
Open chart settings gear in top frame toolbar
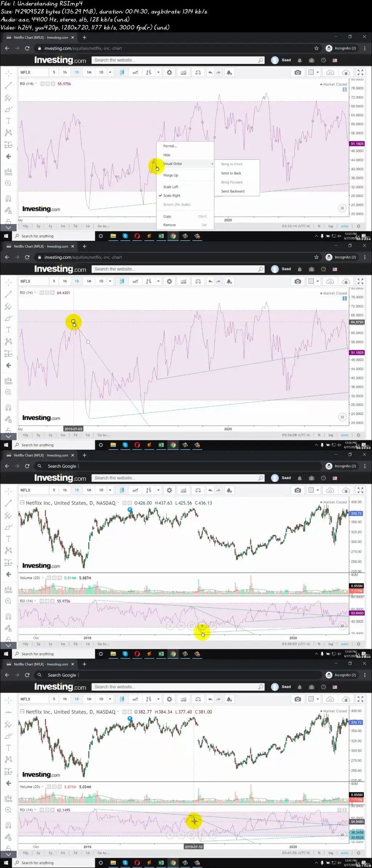point(169,72)
